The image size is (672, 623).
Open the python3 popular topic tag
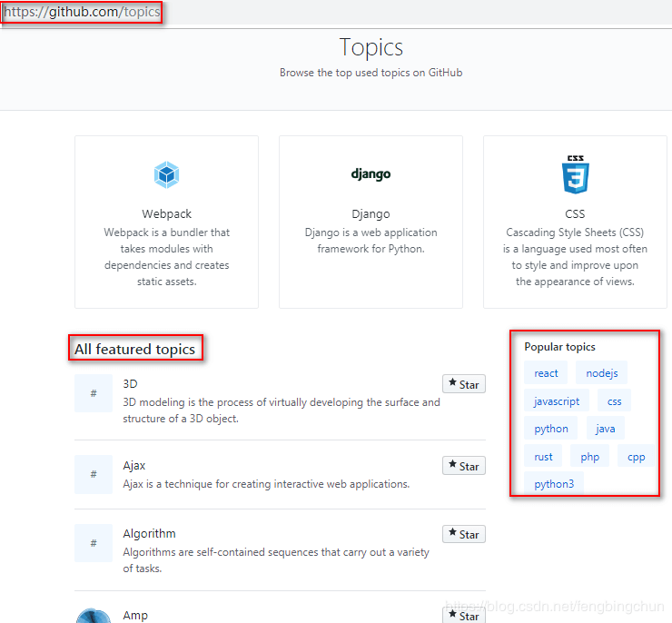[554, 483]
